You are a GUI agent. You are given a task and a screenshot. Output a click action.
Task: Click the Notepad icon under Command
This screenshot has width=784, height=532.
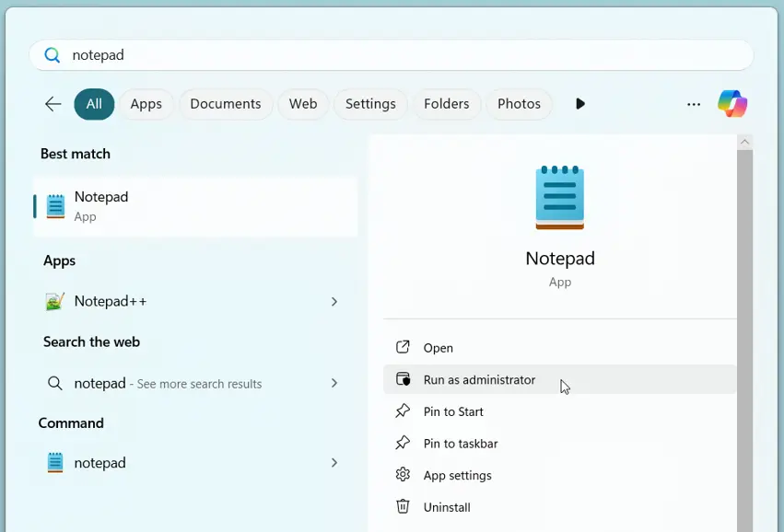pos(53,463)
